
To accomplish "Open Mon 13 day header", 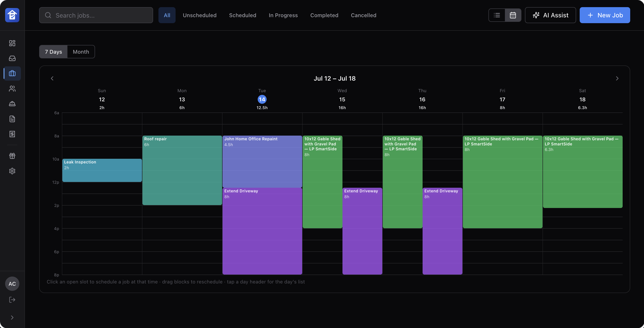I will coord(182,99).
